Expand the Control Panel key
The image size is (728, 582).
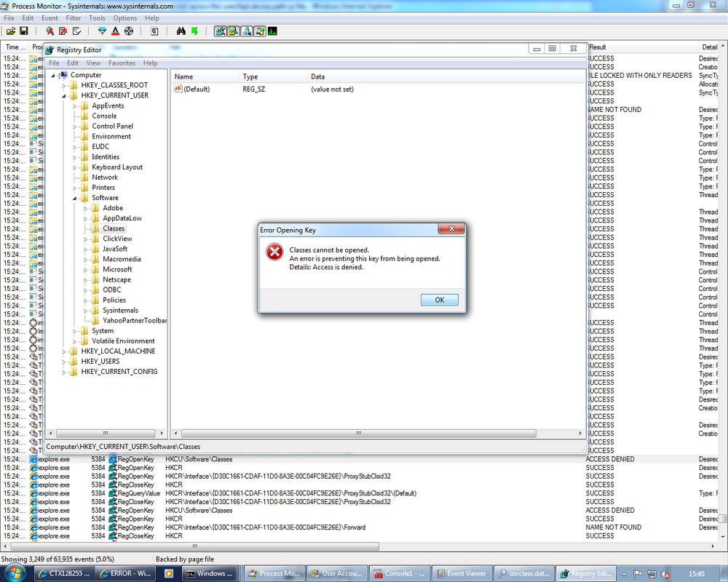tap(75, 127)
